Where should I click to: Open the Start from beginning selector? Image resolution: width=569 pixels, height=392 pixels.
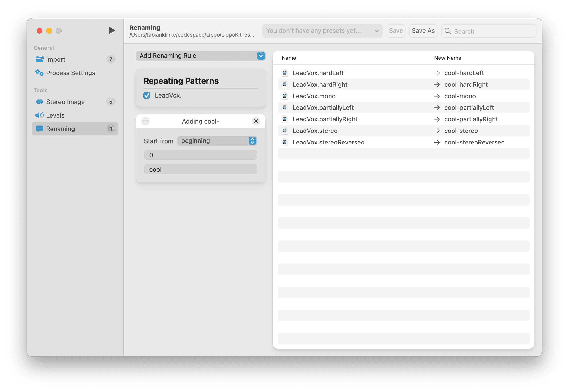tap(217, 141)
